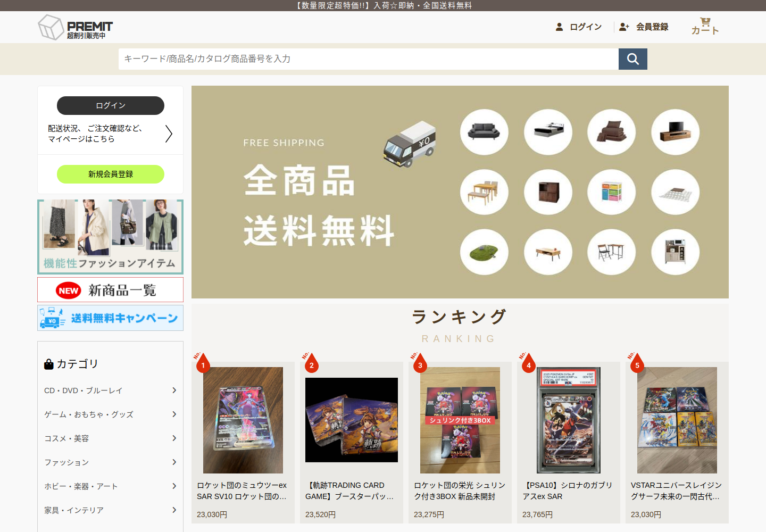Click the No.3 ranking badge
The image size is (766, 532).
pos(419,362)
